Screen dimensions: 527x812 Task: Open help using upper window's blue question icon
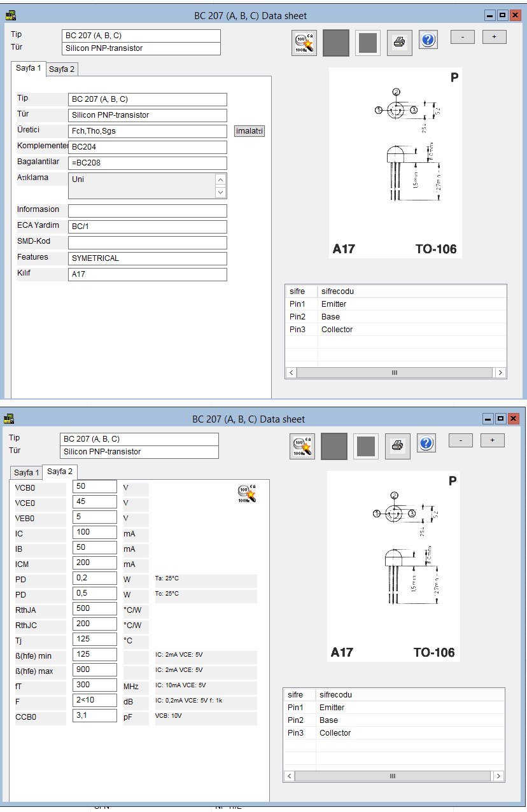coord(428,40)
